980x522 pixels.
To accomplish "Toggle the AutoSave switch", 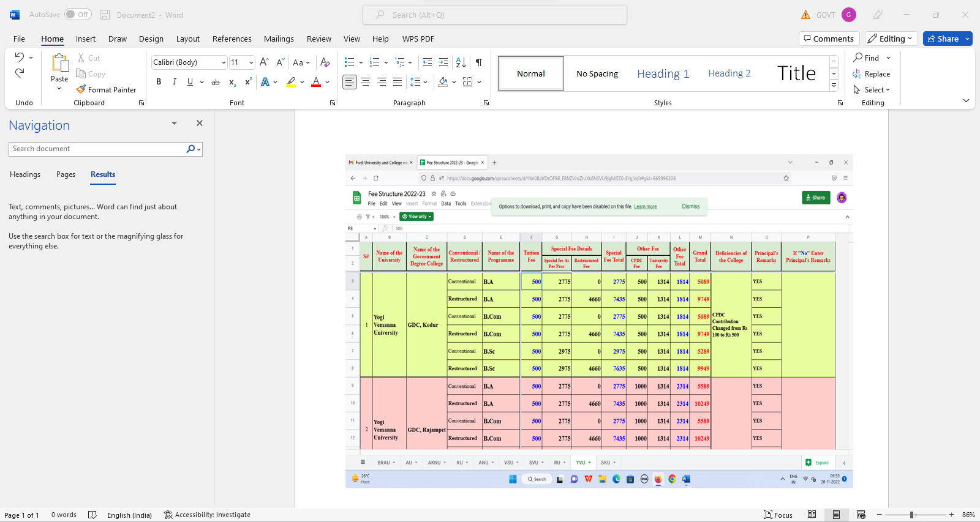I will tap(78, 15).
